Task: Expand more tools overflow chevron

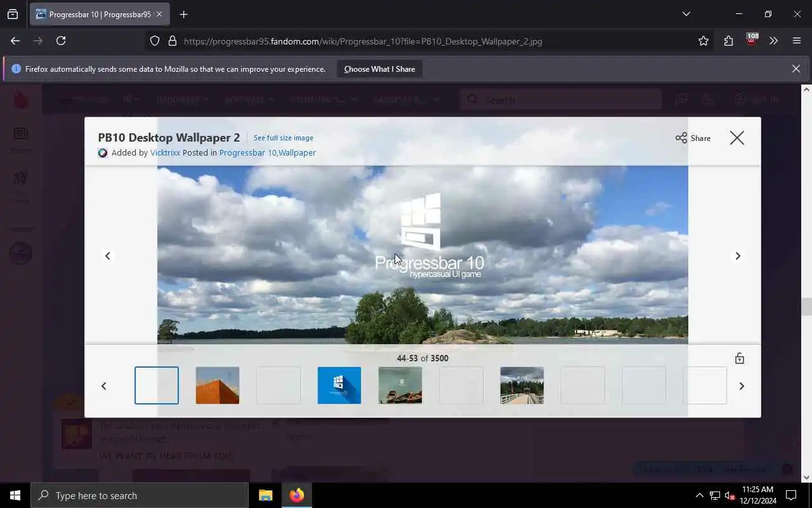Action: point(773,41)
